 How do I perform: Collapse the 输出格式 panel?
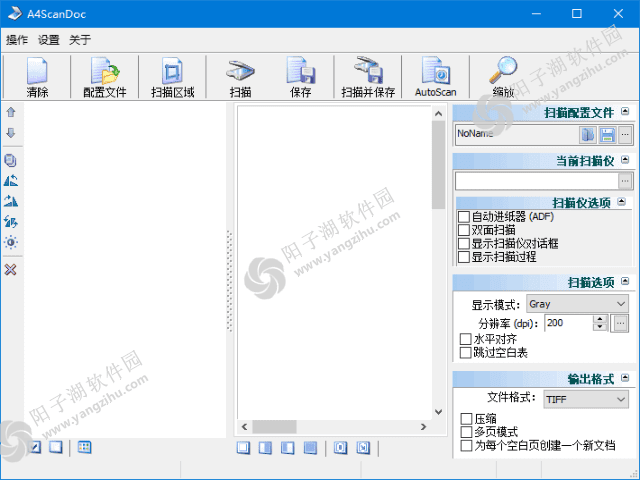click(625, 378)
